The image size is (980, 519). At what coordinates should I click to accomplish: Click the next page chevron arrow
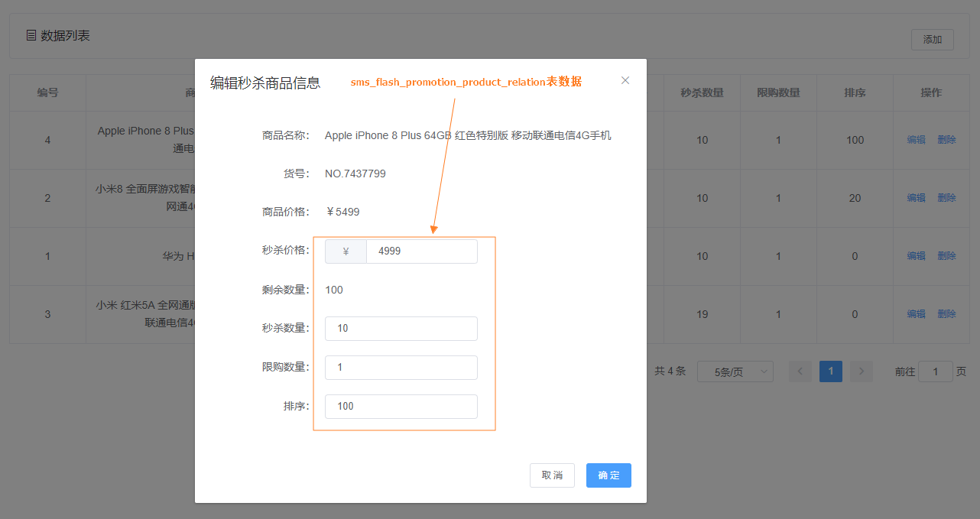[861, 371]
